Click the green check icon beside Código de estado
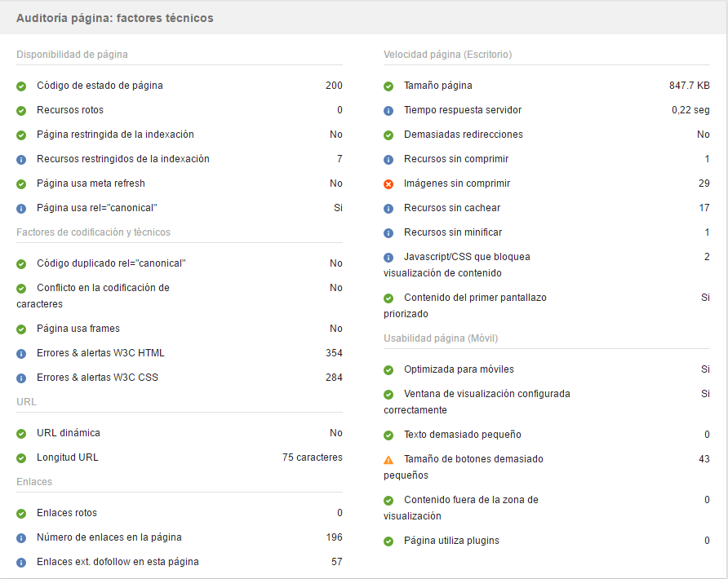 pyautogui.click(x=21, y=86)
